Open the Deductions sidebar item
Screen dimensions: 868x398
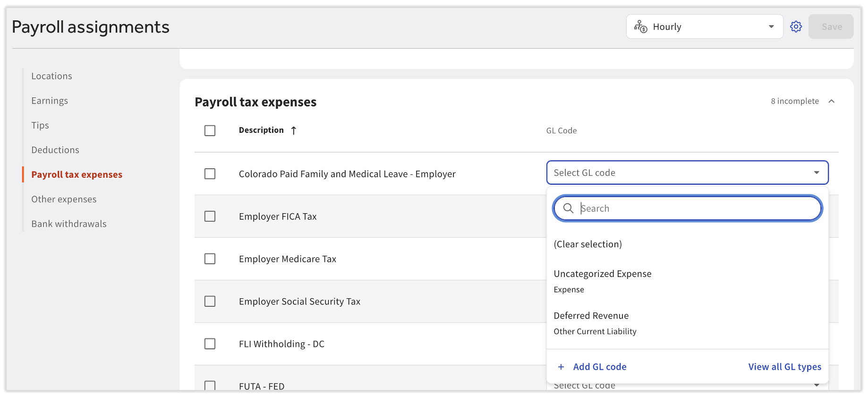[55, 150]
